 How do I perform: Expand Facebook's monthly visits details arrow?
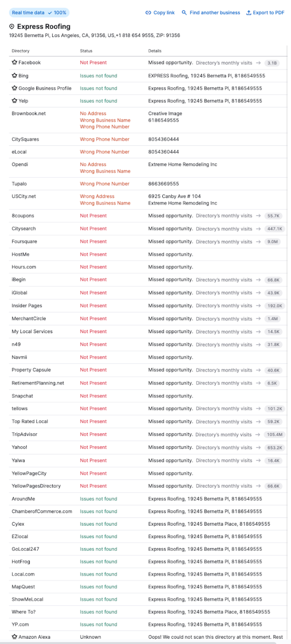[x=259, y=62]
